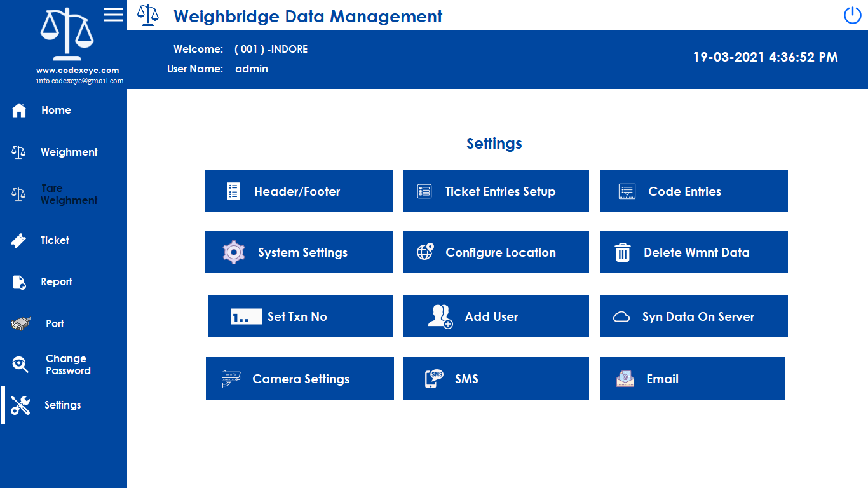Open the Header/Footer settings button

coord(299,191)
